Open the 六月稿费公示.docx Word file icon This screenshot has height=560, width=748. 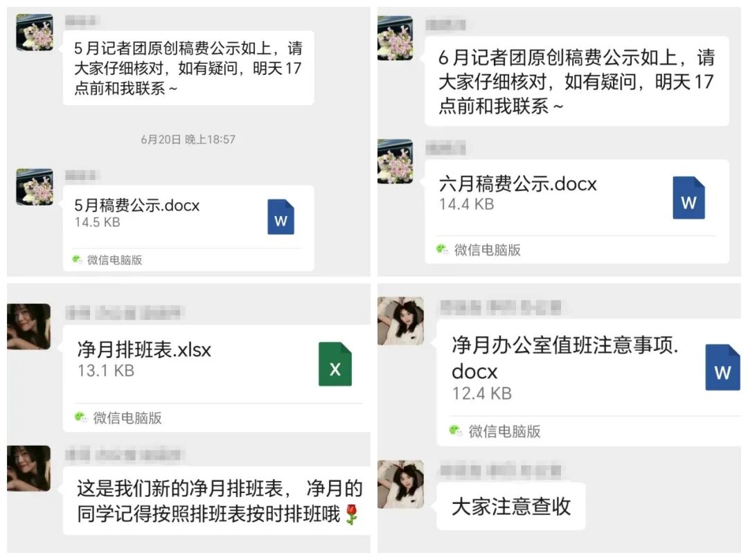click(688, 198)
